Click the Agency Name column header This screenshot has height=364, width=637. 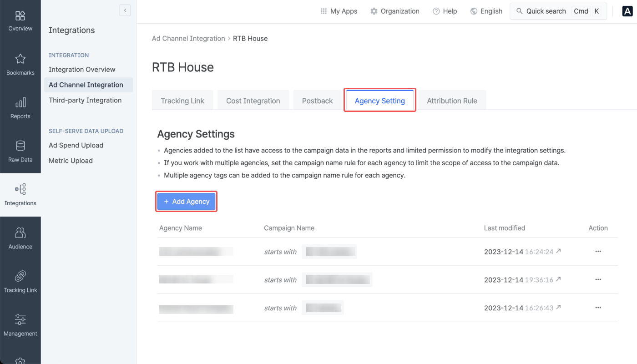coord(180,228)
